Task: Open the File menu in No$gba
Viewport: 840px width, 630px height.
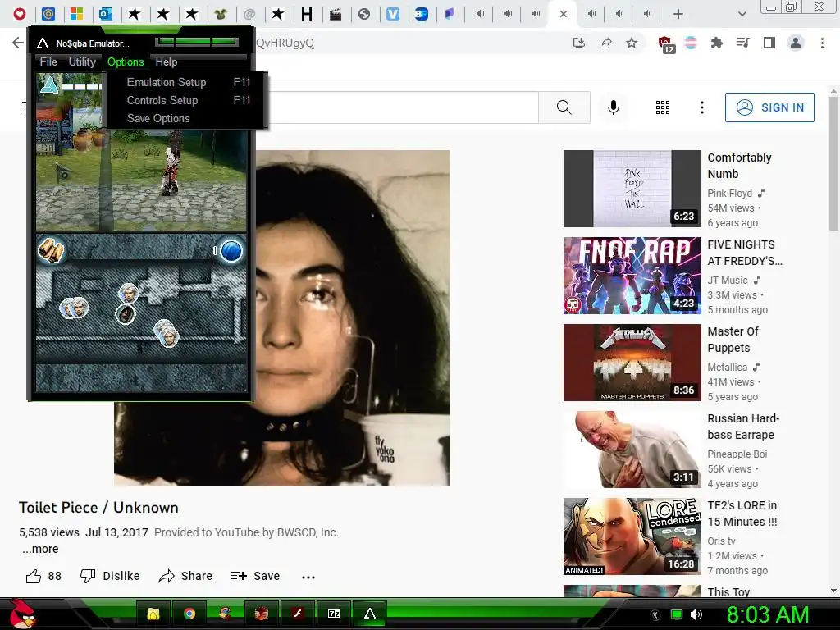Action: (48, 62)
